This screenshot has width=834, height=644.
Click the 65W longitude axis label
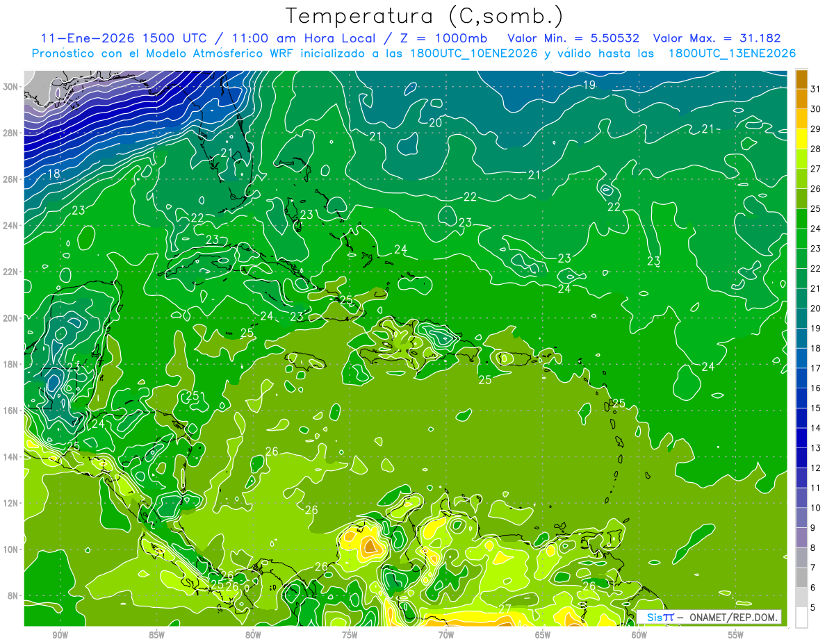543,635
